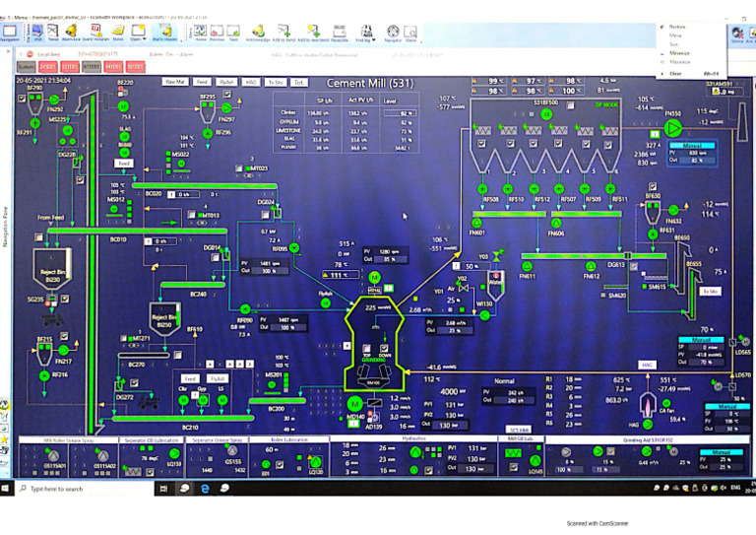The width and height of the screenshot is (756, 535).
Task: Toggle the mill TOP checkbox
Action: pyautogui.click(x=366, y=349)
